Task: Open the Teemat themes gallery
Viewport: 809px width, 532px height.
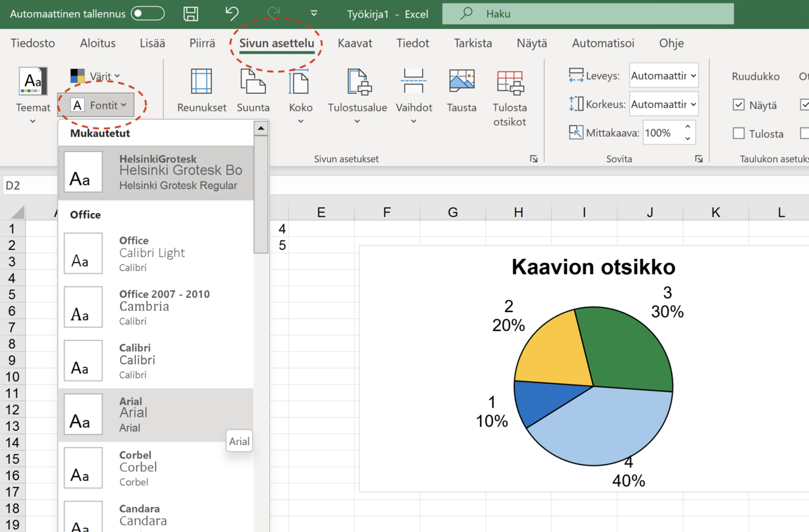Action: coord(33,95)
